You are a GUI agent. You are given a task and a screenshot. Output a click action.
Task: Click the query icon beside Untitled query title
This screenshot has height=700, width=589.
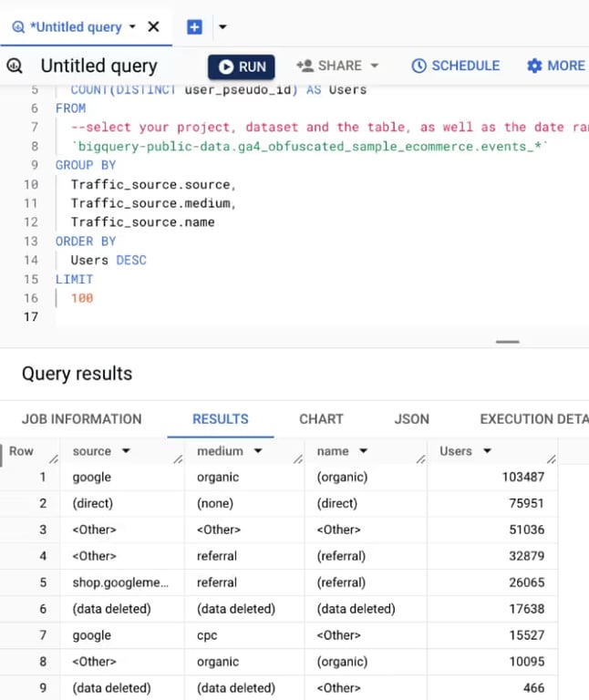pyautogui.click(x=15, y=66)
